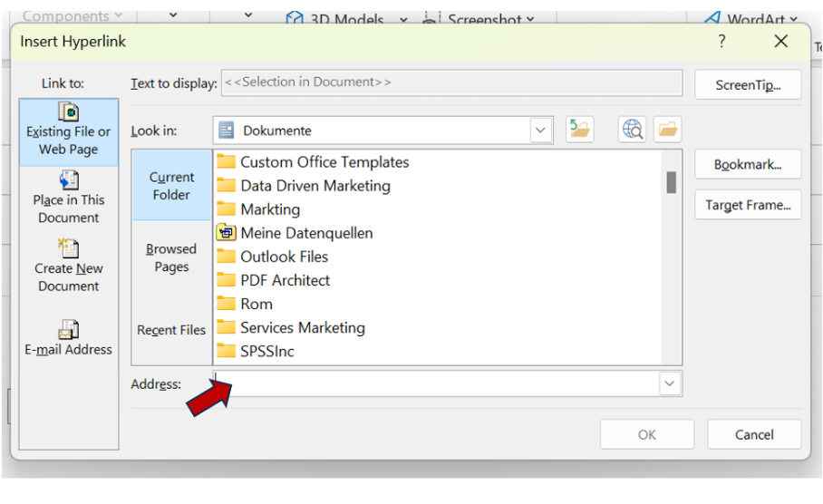The image size is (823, 504).
Task: Select Place in This Document option
Action: [69, 199]
